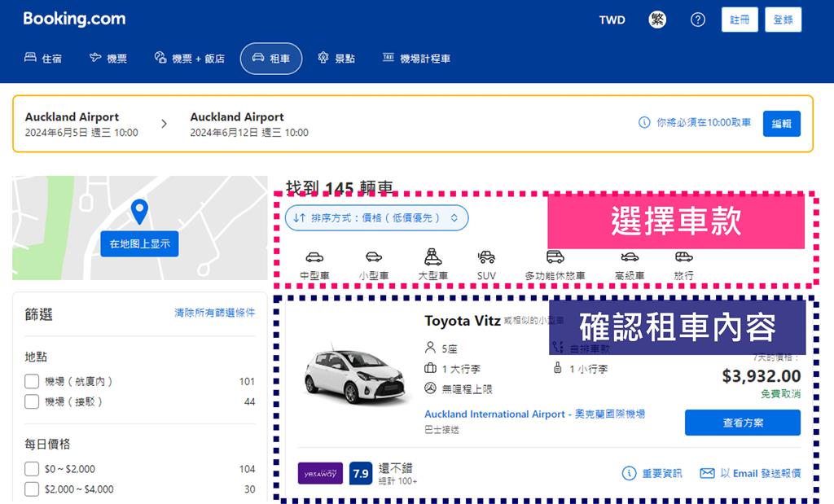Image resolution: width=834 pixels, height=504 pixels.
Task: Switch to 機票 + 飯店 tab
Action: coord(189,58)
